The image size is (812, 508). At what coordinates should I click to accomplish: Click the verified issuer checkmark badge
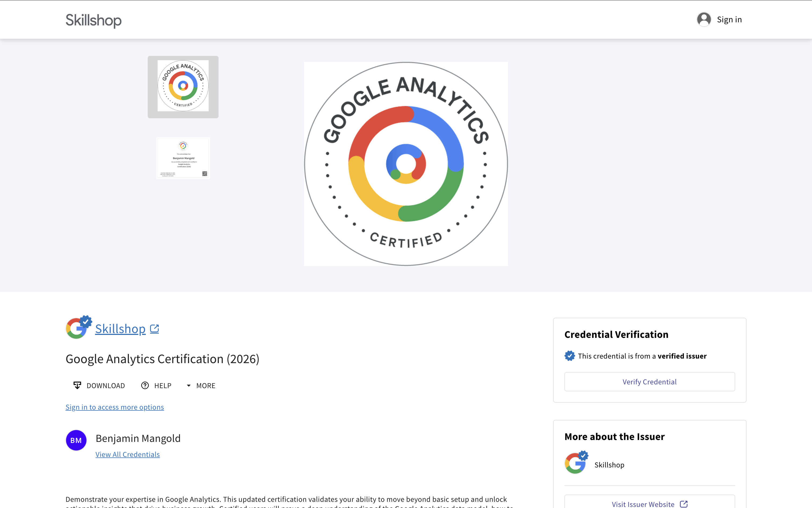570,356
